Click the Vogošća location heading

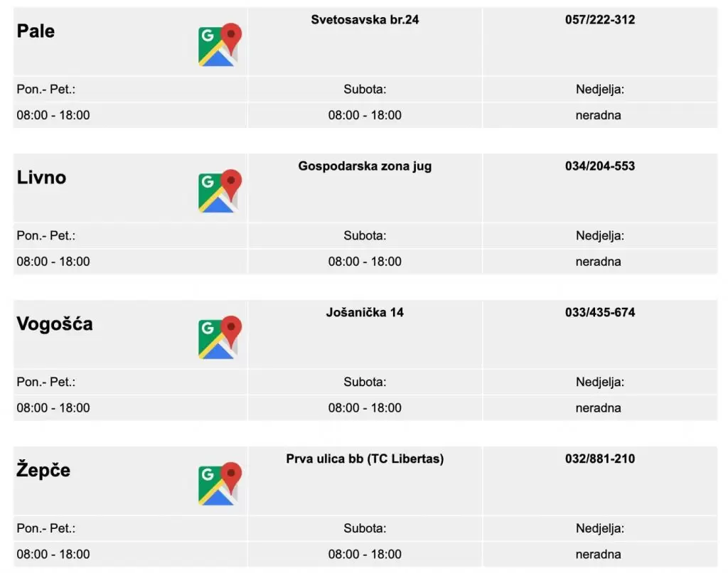coord(55,324)
